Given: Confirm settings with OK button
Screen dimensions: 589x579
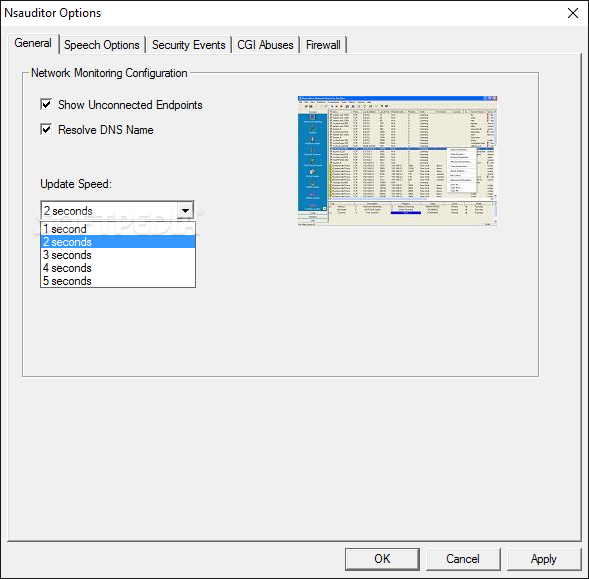Looking at the screenshot, I should pyautogui.click(x=382, y=559).
